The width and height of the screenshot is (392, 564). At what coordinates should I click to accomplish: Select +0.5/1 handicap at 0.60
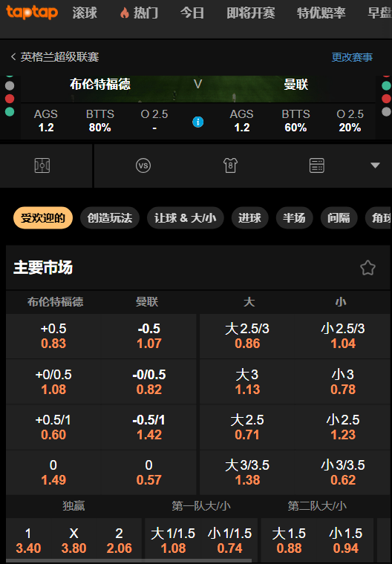tap(53, 427)
